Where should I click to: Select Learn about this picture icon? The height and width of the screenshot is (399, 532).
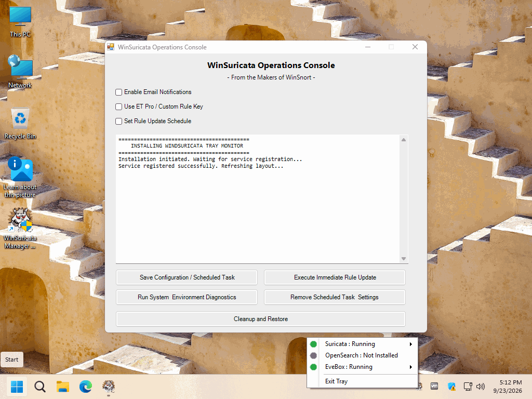pos(20,178)
